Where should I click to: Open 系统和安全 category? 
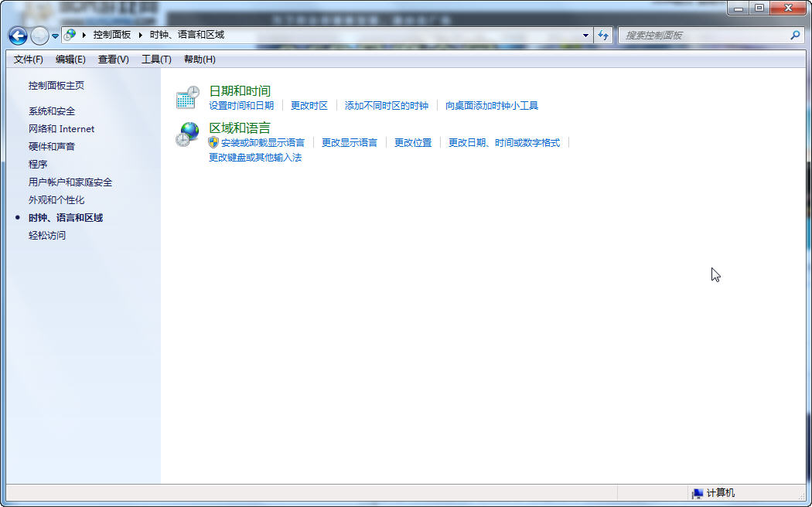[x=52, y=111]
